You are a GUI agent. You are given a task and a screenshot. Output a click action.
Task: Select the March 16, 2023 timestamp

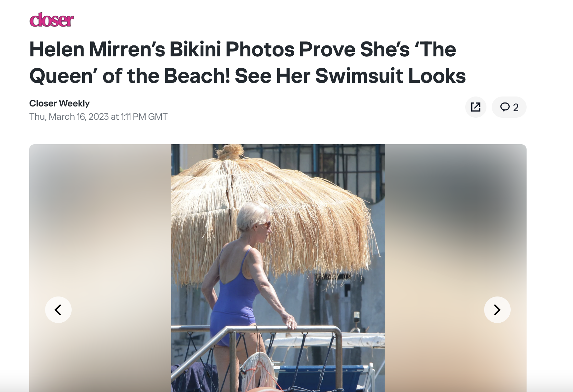pos(98,117)
